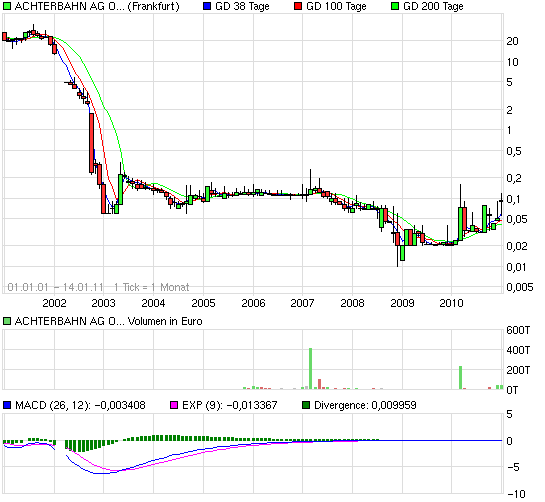Viewport: 545px width, 502px height.
Task: Click the '1 Tick = 1 Monat' text
Action: tap(152, 287)
